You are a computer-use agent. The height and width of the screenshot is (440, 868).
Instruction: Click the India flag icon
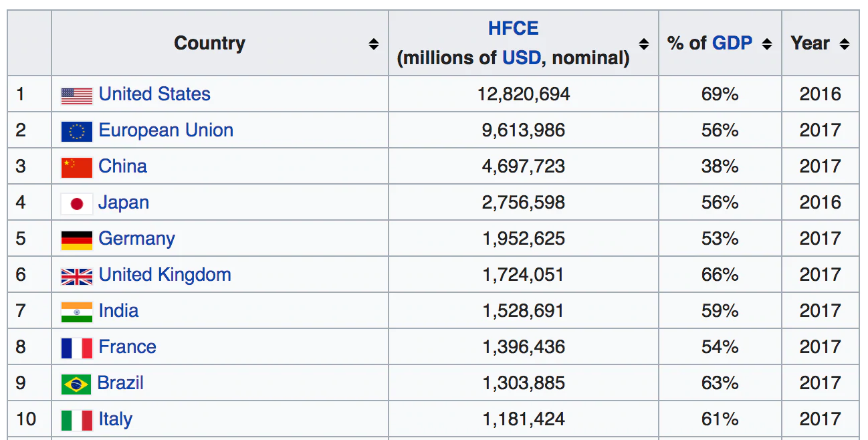(77, 312)
